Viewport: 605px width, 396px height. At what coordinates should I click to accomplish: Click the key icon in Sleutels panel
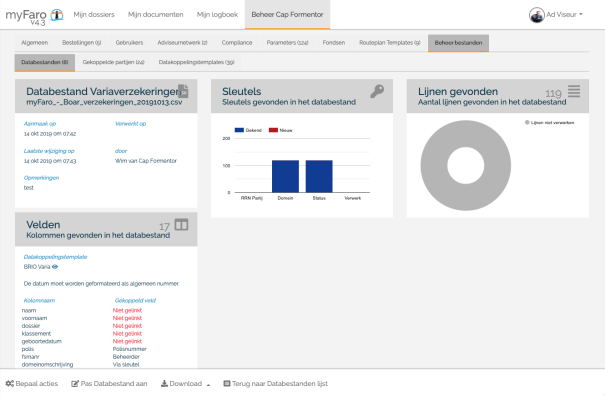377,91
